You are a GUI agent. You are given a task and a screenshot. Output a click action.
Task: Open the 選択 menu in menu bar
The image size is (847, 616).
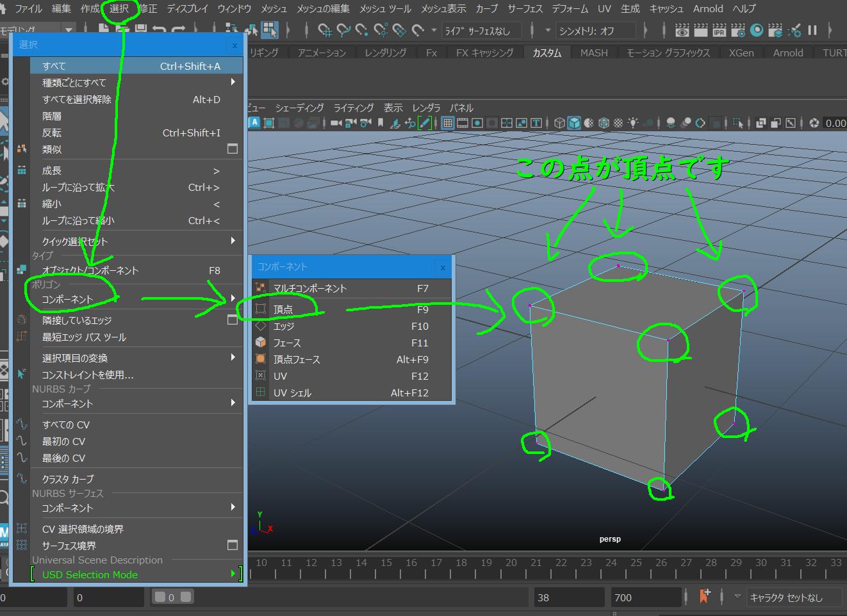[119, 8]
